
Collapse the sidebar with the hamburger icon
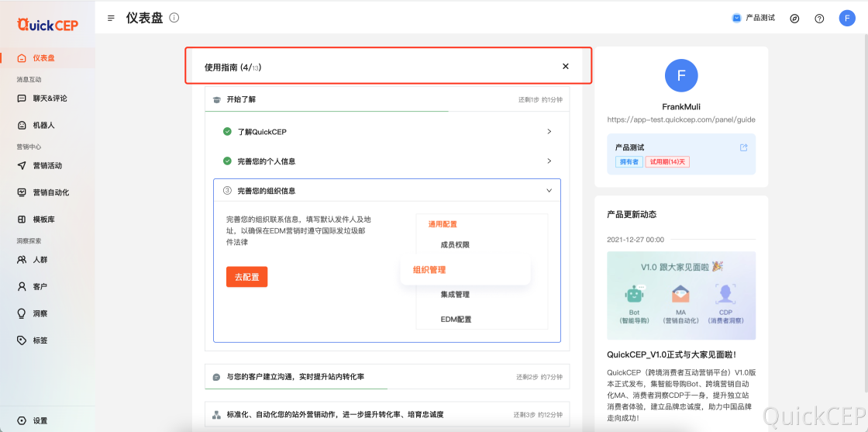(x=112, y=19)
